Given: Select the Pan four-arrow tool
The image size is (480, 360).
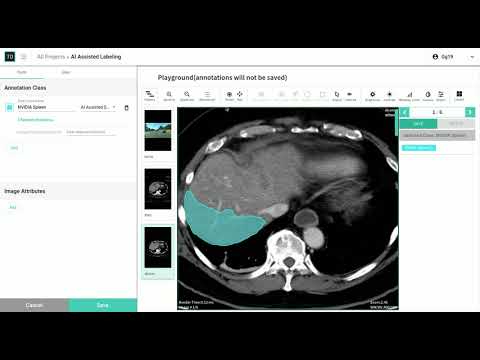Looking at the screenshot, I should [240, 95].
